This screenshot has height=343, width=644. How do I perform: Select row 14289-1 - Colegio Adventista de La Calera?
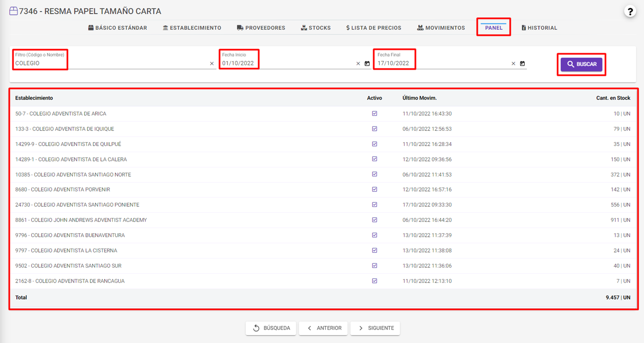tap(323, 159)
